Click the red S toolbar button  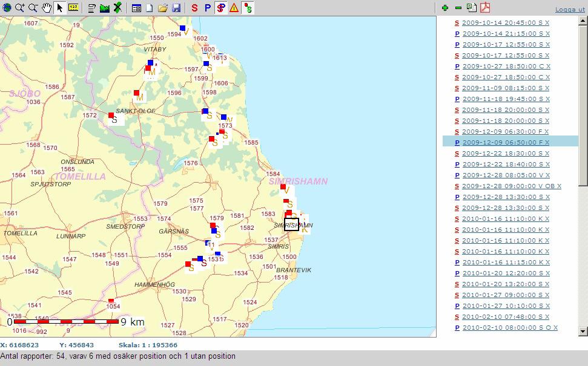(194, 7)
